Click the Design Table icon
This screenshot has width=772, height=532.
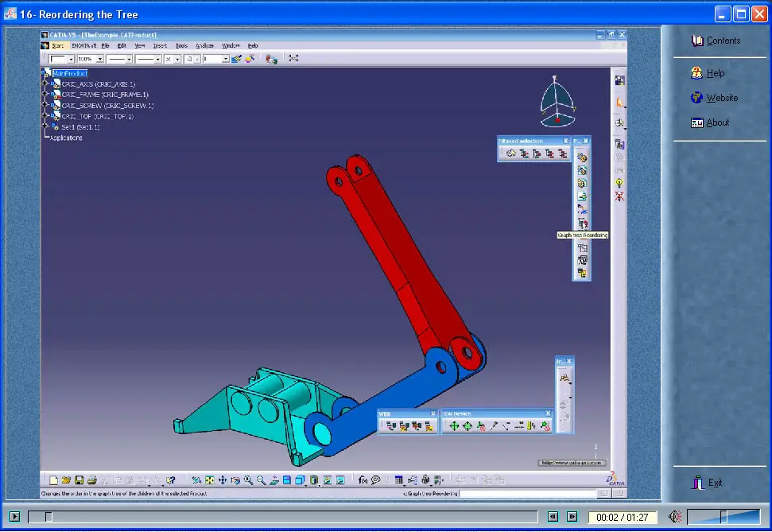(399, 480)
